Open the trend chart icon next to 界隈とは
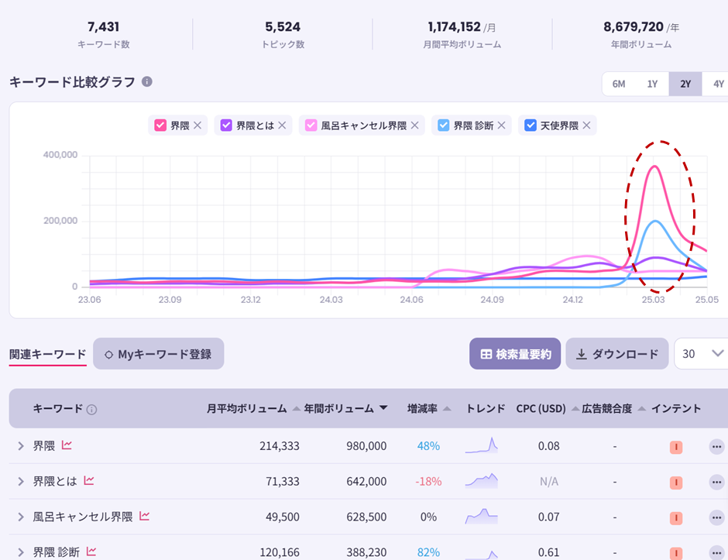 tap(89, 480)
